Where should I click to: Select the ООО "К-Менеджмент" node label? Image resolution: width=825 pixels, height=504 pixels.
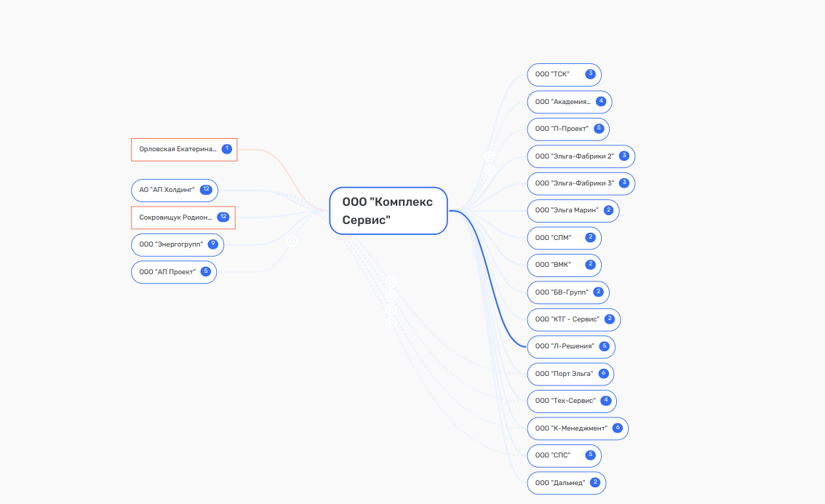coord(571,428)
